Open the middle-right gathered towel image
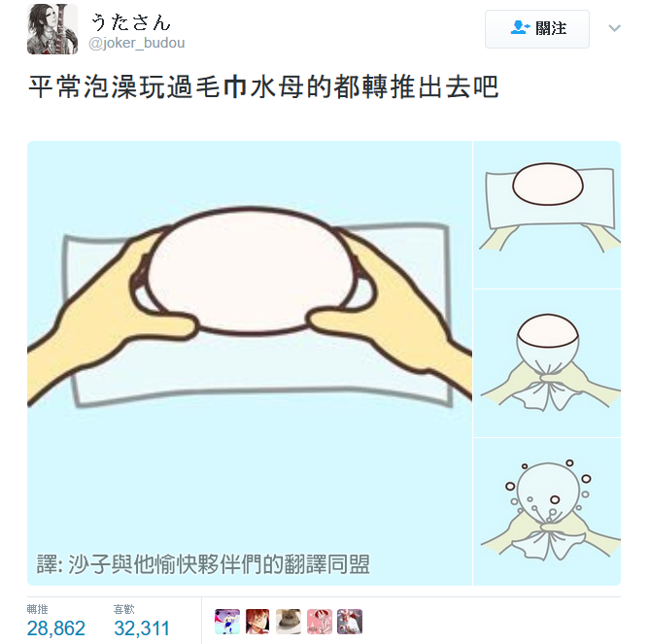 tap(547, 363)
